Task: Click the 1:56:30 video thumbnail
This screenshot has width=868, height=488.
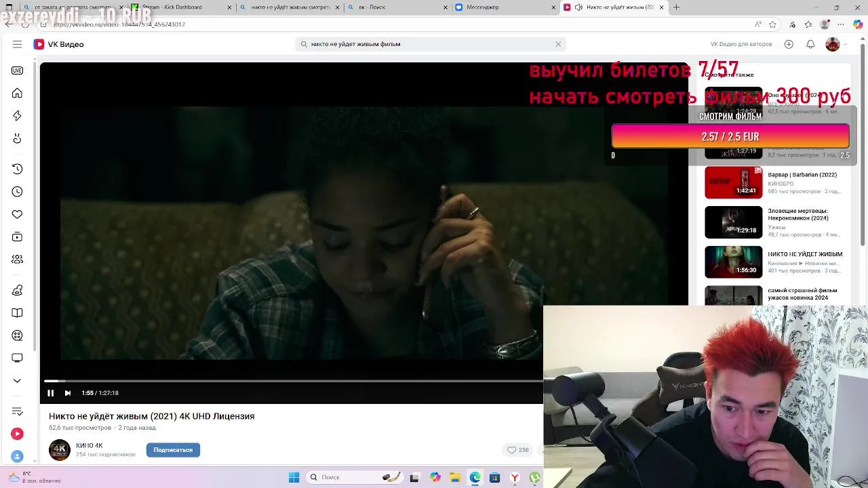Action: tap(734, 262)
